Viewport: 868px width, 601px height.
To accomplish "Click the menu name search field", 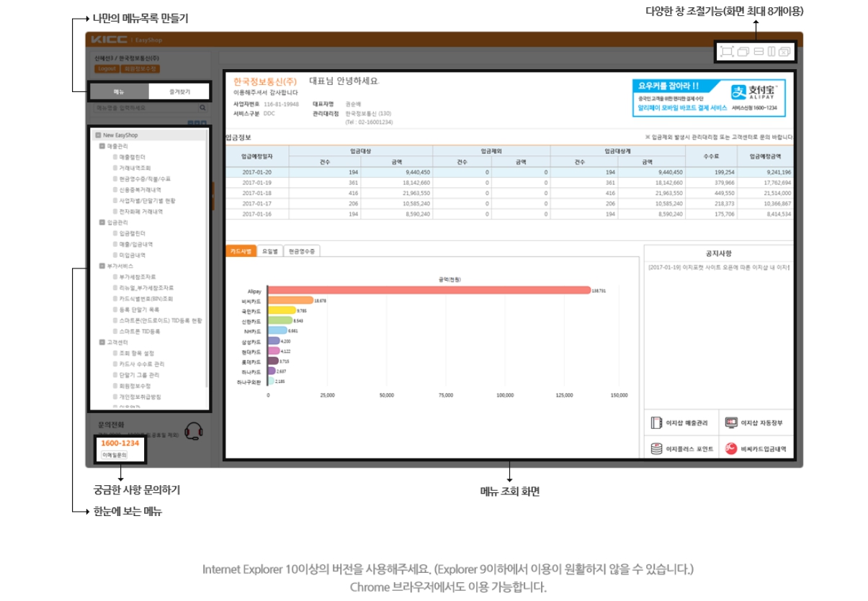I will 144,108.
